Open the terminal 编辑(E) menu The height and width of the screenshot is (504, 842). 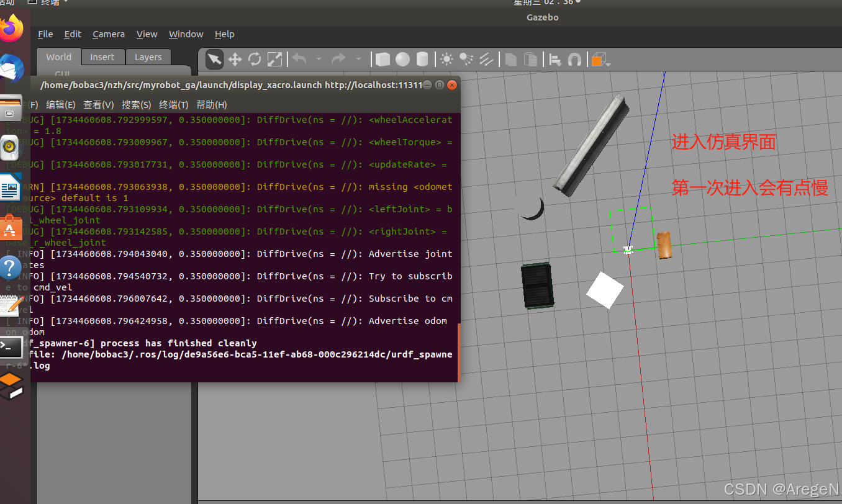tap(61, 105)
